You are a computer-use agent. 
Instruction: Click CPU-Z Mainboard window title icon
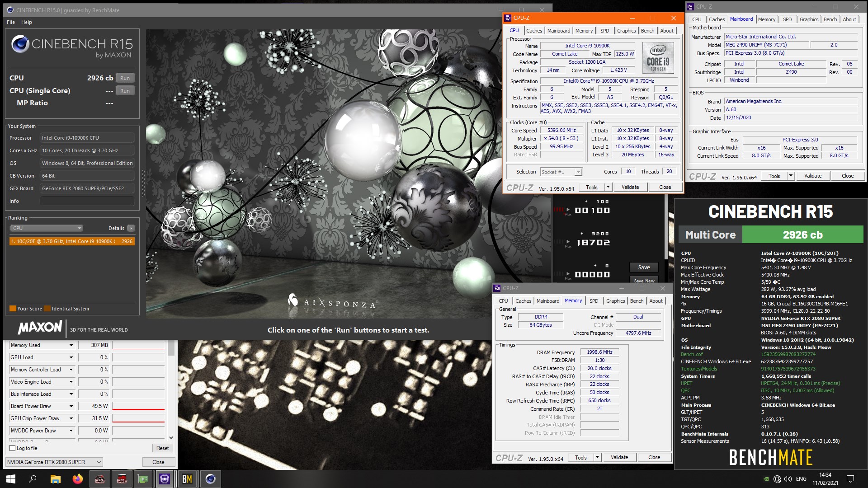tap(690, 6)
